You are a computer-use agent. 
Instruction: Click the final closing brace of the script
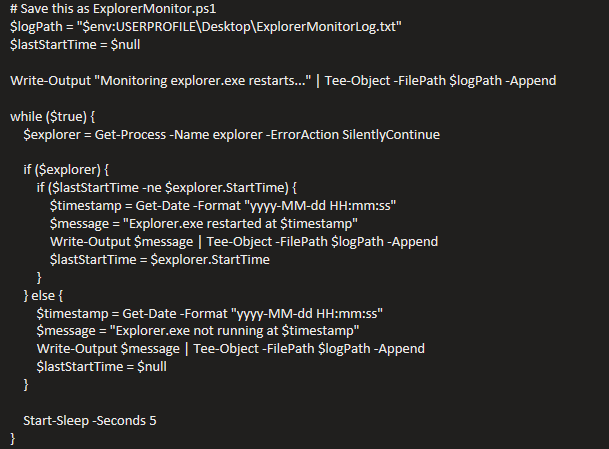pos(12,439)
